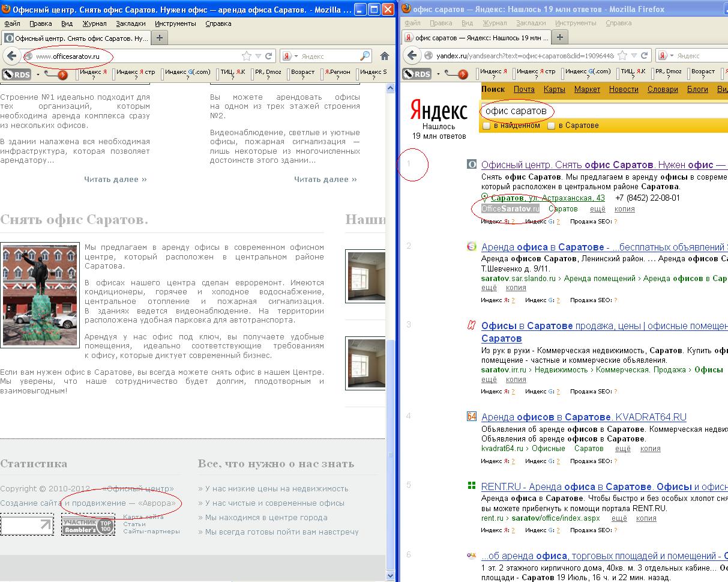Open a new tab in Yandex window

coord(559,37)
